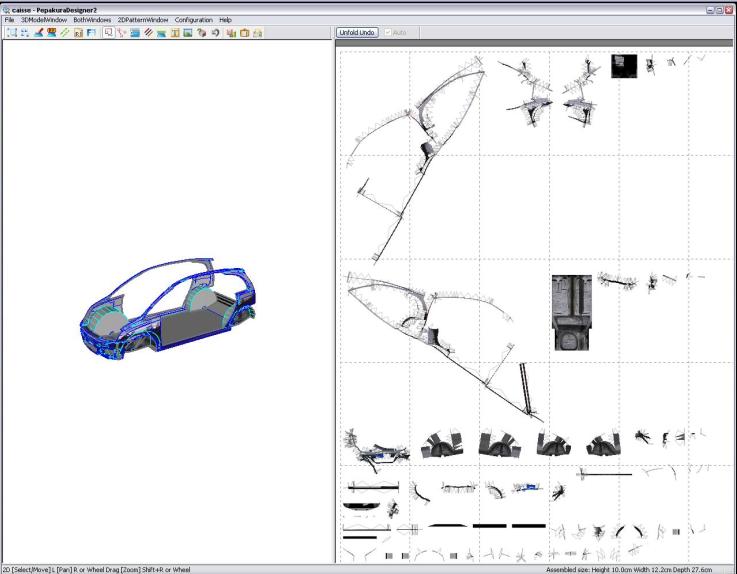Click the status bar hint '2D [Select/Move] L'
The height and width of the screenshot is (574, 737).
(x=28, y=570)
